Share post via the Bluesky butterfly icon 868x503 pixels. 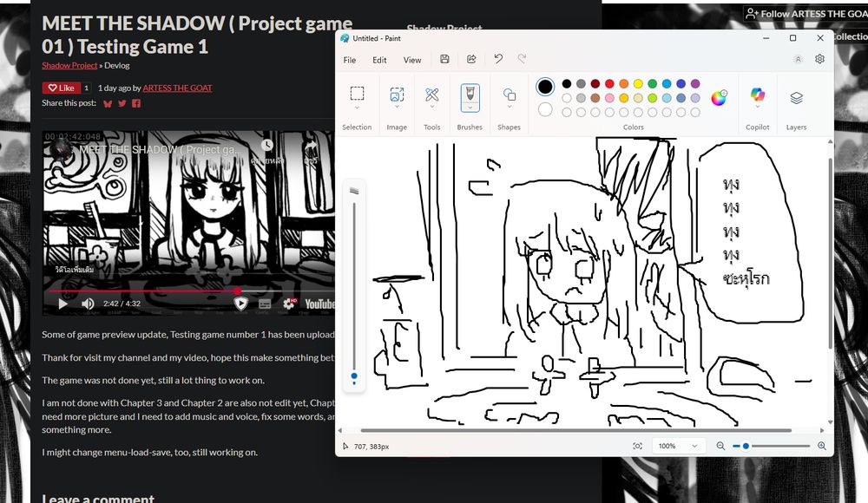click(108, 103)
